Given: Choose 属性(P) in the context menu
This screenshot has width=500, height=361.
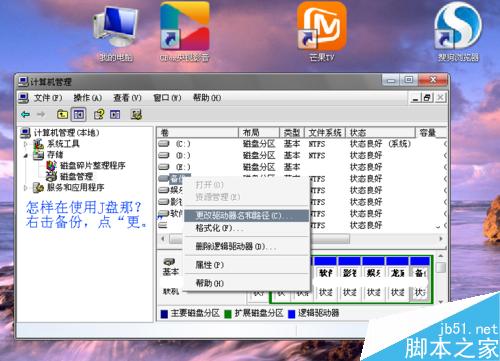Looking at the screenshot, I should (x=246, y=265).
